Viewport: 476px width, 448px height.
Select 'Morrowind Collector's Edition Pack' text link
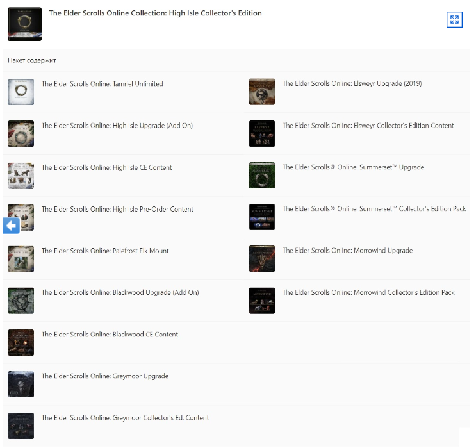368,292
